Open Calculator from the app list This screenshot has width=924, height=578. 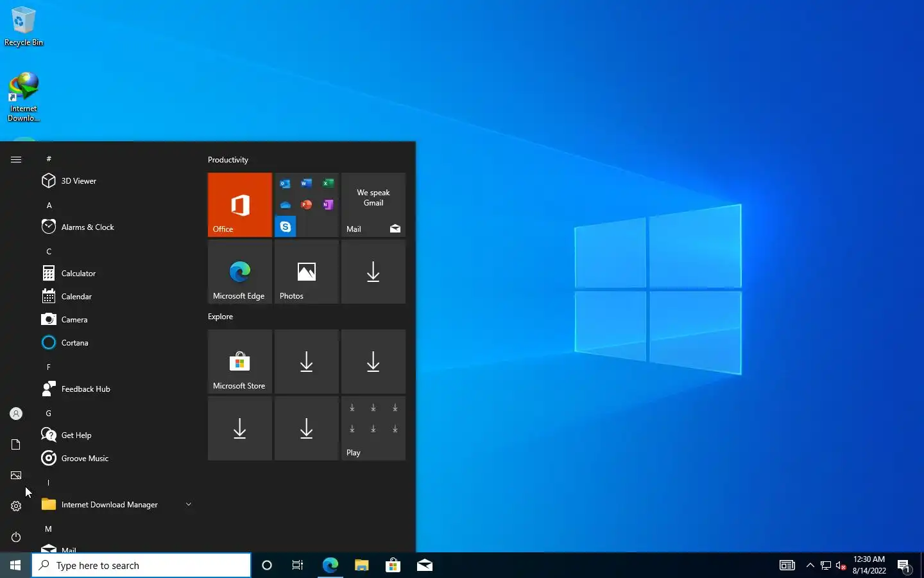coord(116,274)
